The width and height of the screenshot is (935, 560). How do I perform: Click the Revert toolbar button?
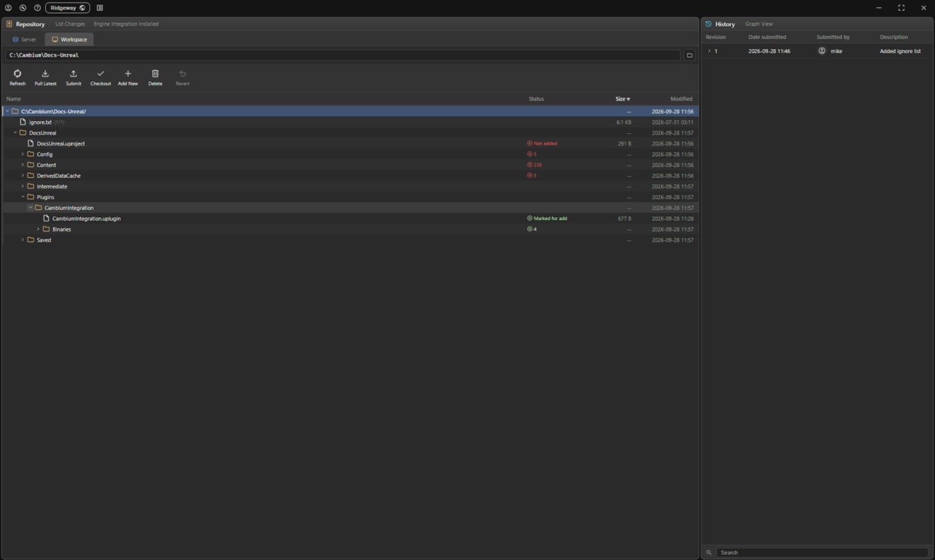182,77
